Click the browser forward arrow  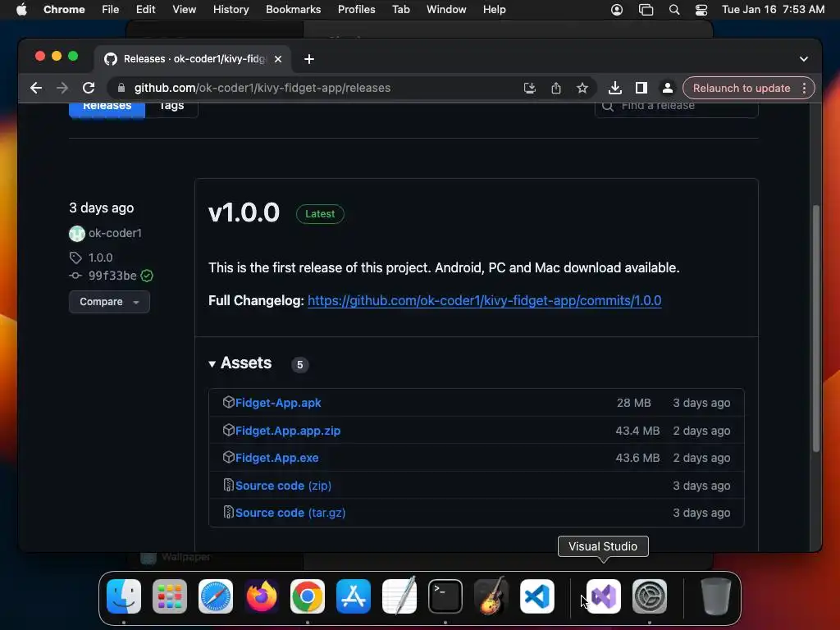[x=62, y=88]
